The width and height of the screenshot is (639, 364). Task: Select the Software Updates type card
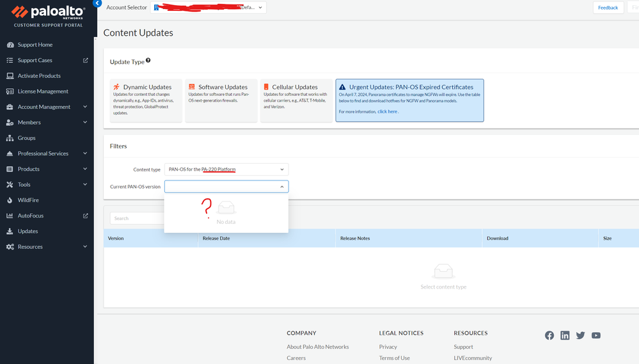click(221, 100)
